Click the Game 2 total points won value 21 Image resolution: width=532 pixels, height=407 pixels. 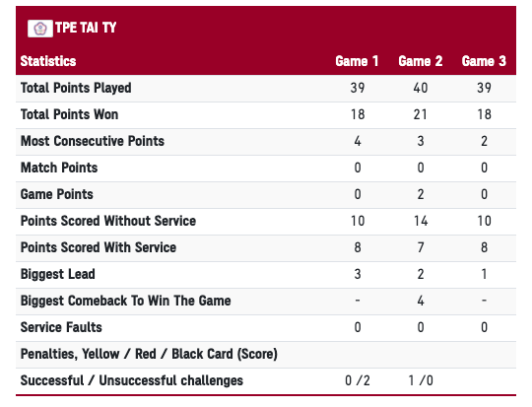point(421,114)
